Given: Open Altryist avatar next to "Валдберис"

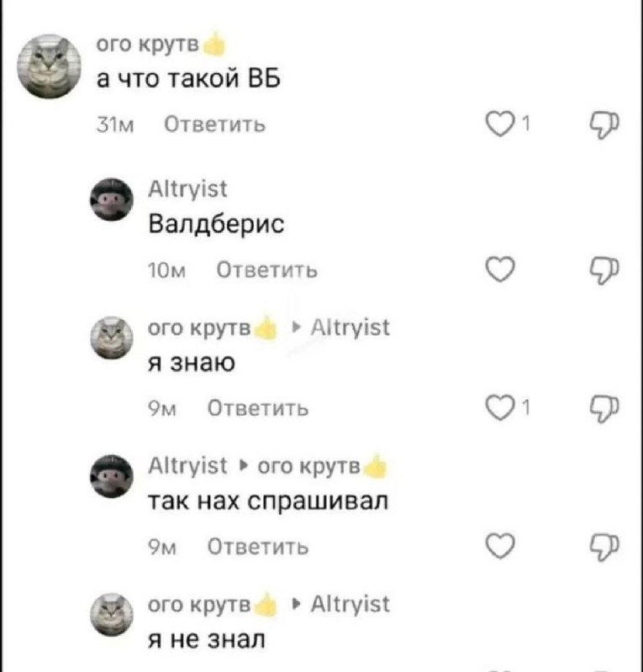Looking at the screenshot, I should (x=112, y=200).
